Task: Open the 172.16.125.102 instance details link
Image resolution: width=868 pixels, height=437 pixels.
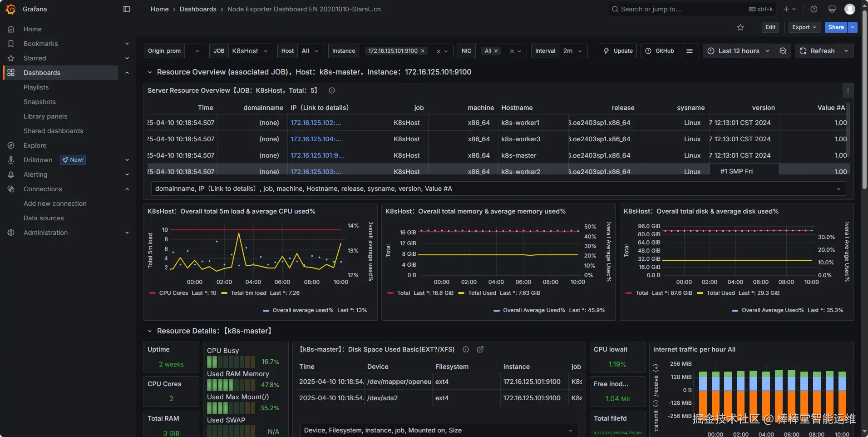Action: tap(316, 123)
